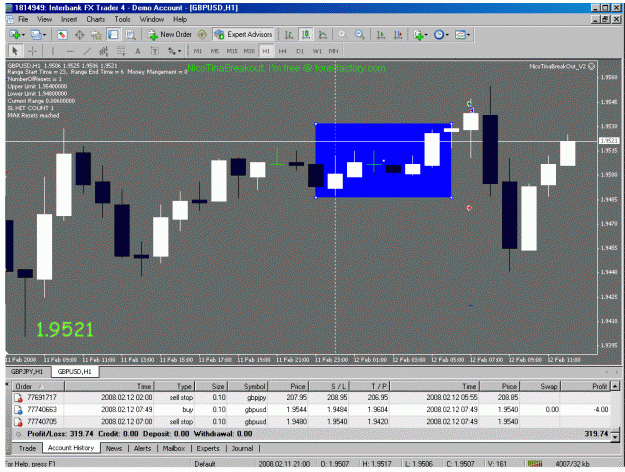The width and height of the screenshot is (625, 472).
Task: Expand the Profiles dropdown arrow
Action: pyautogui.click(x=44, y=35)
